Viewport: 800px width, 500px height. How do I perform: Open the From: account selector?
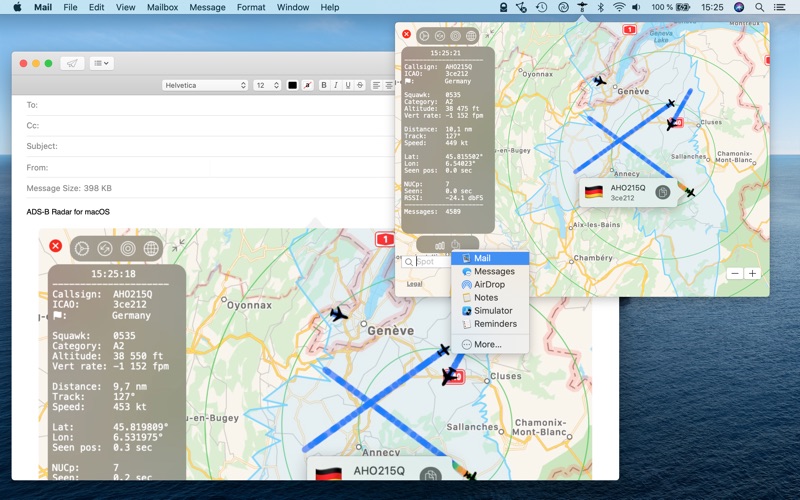pos(210,167)
